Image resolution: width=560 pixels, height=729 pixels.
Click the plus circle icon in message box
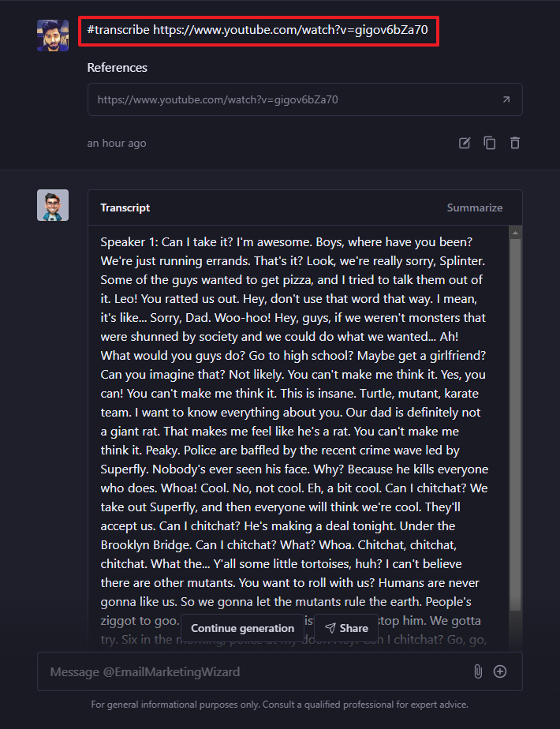tap(500, 671)
